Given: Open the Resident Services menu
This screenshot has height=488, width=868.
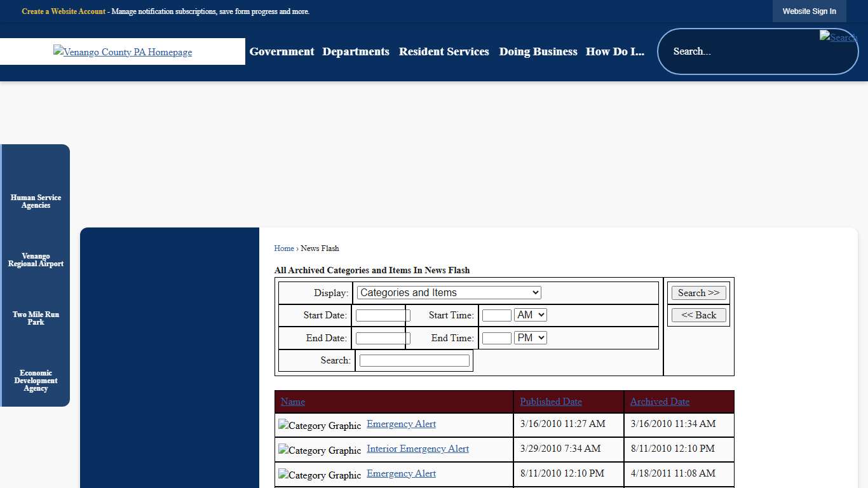Looking at the screenshot, I should 444,51.
